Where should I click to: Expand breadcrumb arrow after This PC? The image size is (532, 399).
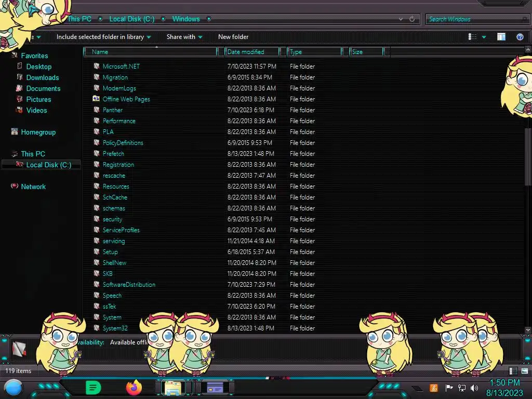pyautogui.click(x=100, y=19)
